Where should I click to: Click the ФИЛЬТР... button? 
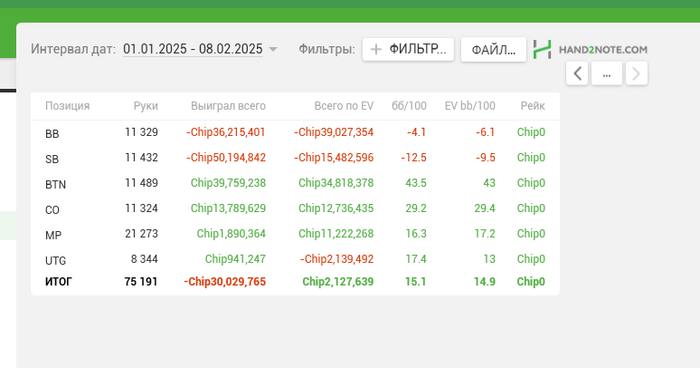408,49
